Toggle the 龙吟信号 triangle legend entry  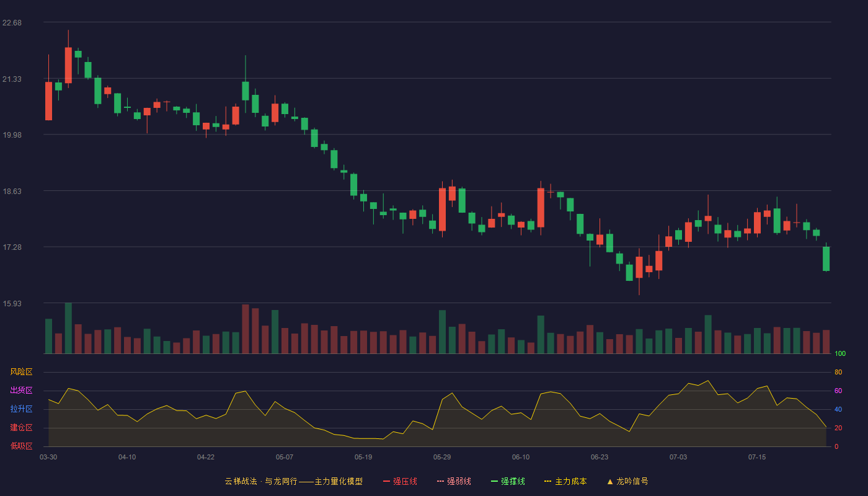[x=627, y=481]
